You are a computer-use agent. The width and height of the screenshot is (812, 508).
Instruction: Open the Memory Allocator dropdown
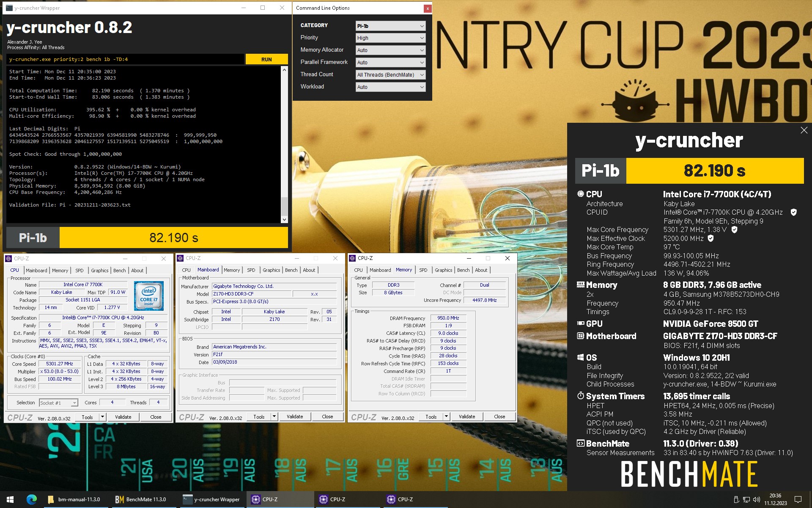pyautogui.click(x=390, y=50)
